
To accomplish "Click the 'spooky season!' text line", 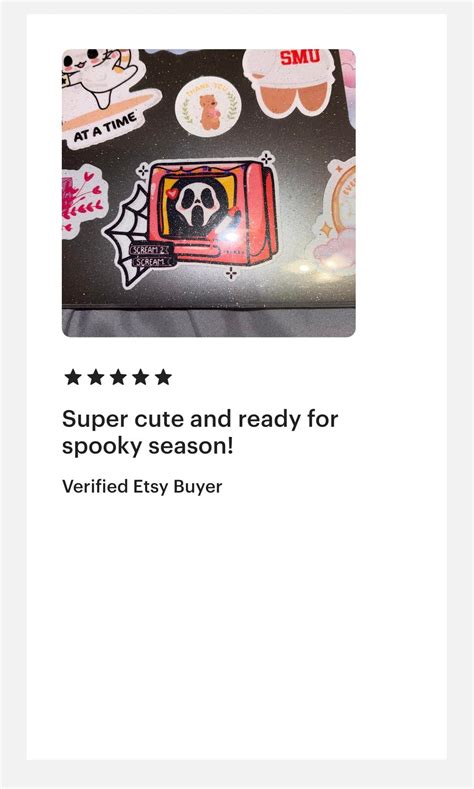I will (x=147, y=446).
